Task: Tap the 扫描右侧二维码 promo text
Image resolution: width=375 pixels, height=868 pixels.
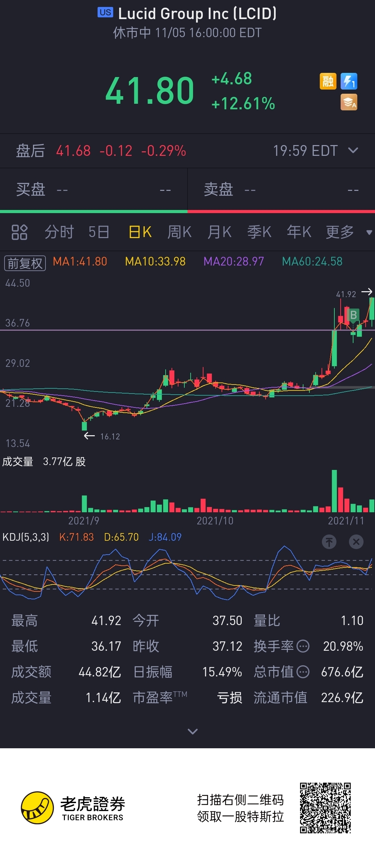Action: coord(240,800)
